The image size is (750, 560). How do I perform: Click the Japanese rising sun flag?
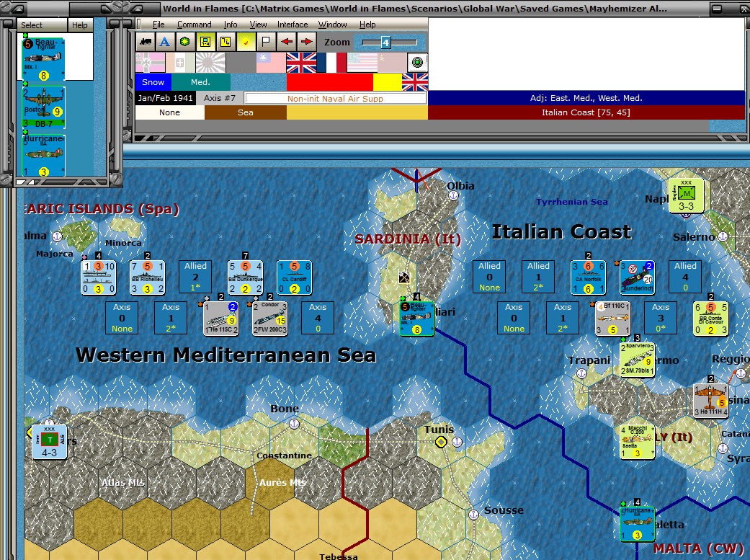[210, 63]
